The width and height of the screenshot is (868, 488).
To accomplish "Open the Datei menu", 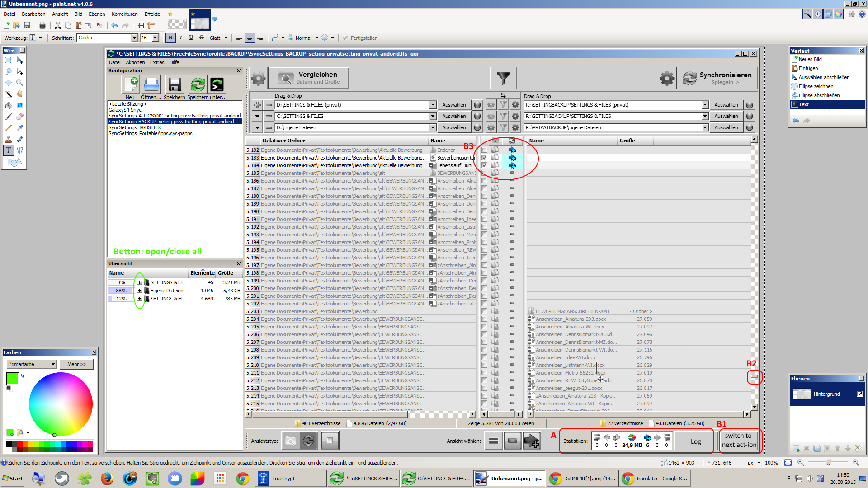I will pyautogui.click(x=9, y=14).
